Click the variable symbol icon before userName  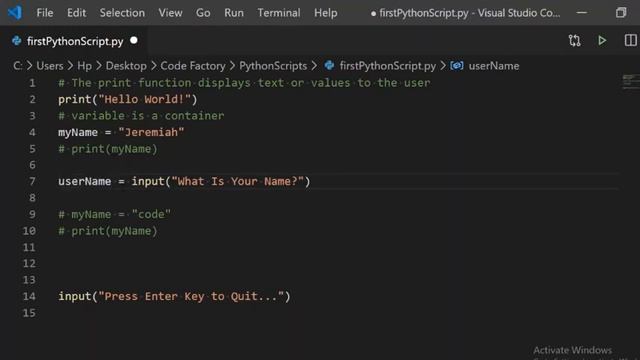(457, 65)
